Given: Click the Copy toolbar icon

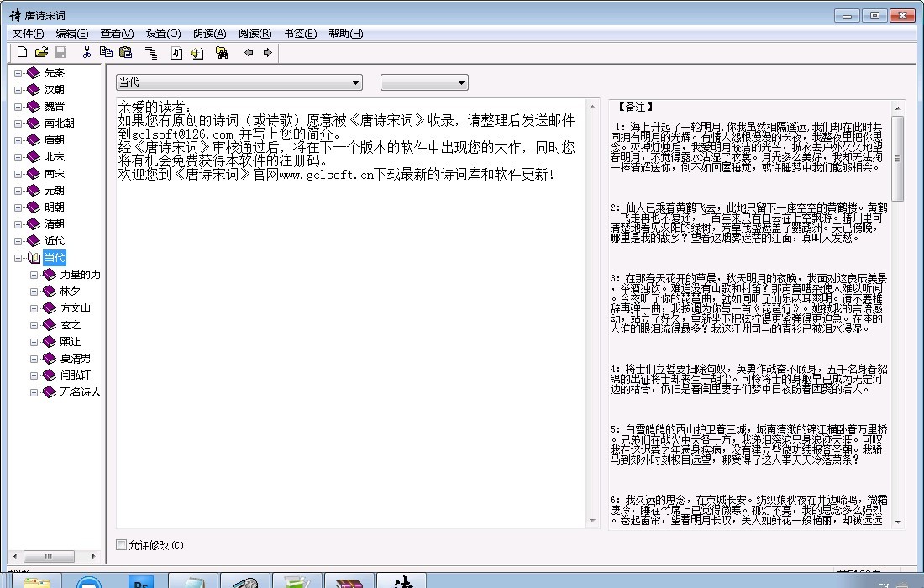Looking at the screenshot, I should click(x=106, y=53).
